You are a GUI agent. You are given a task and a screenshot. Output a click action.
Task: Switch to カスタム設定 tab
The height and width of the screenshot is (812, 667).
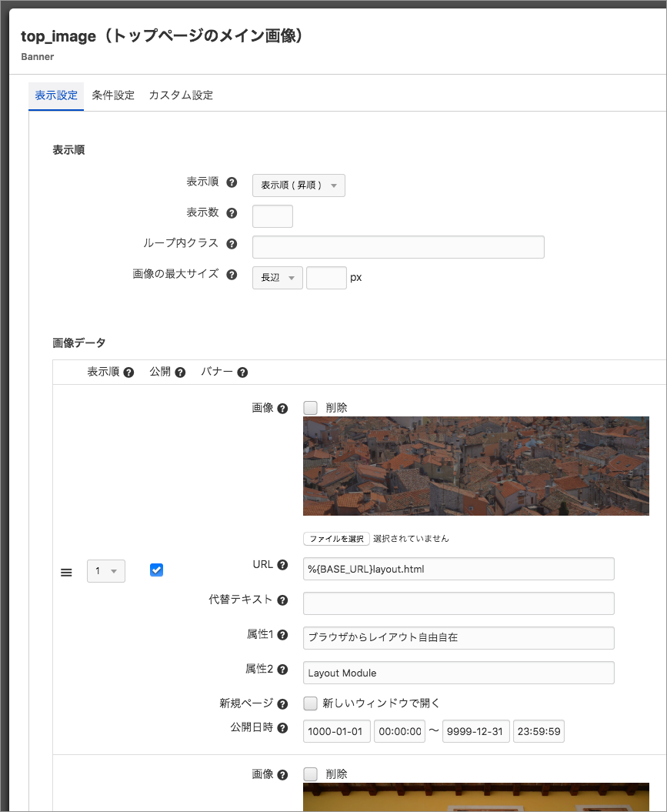point(181,95)
